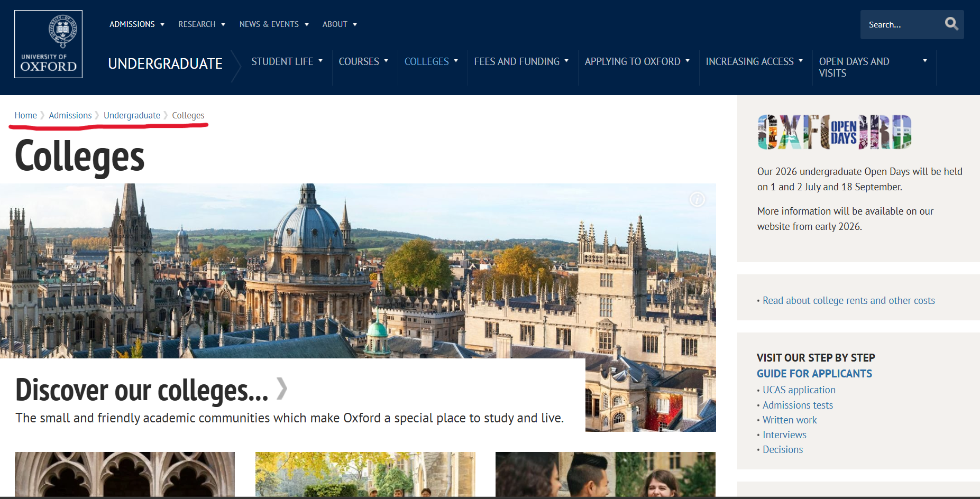
Task: Click the search magnifying glass icon
Action: coord(951,24)
